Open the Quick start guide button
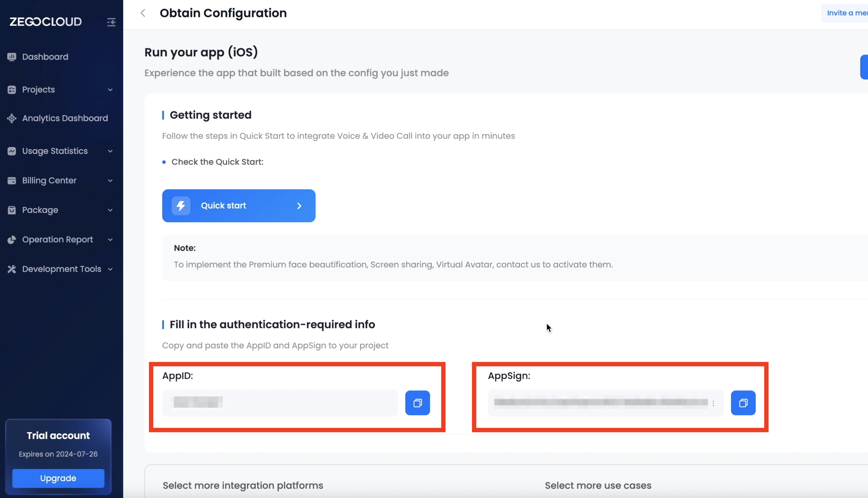The height and width of the screenshot is (498, 868). [x=239, y=206]
